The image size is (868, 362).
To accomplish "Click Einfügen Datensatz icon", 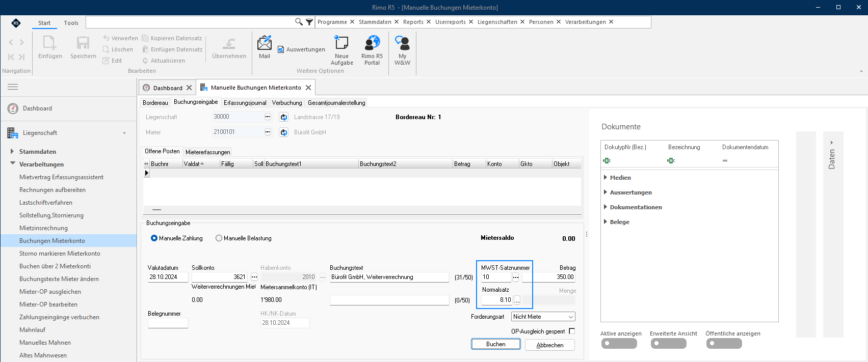I will pyautogui.click(x=145, y=49).
